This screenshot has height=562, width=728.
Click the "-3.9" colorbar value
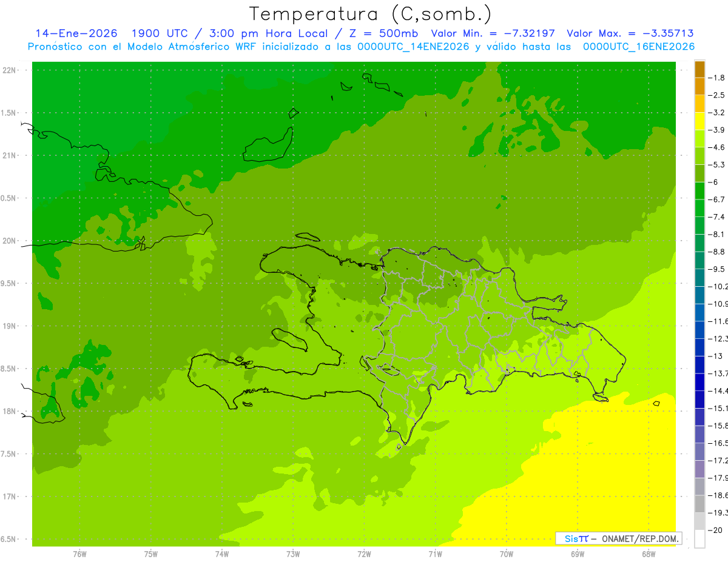716,130
